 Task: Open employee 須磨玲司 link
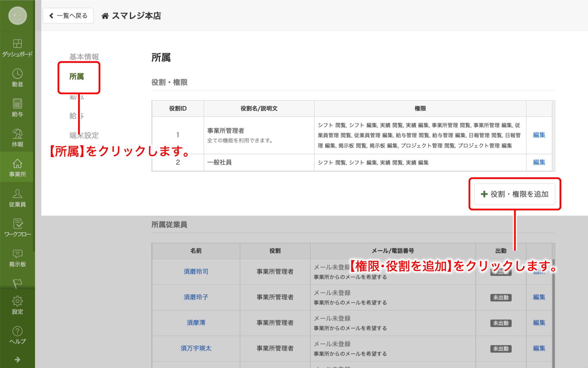[196, 271]
